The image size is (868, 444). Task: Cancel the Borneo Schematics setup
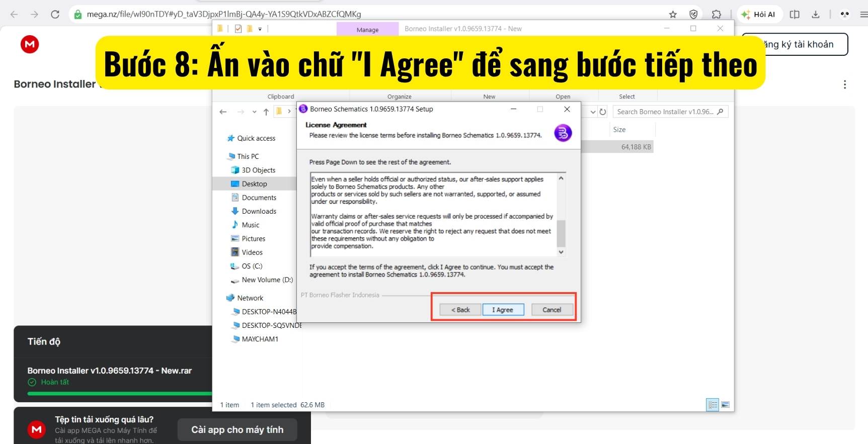coord(551,310)
